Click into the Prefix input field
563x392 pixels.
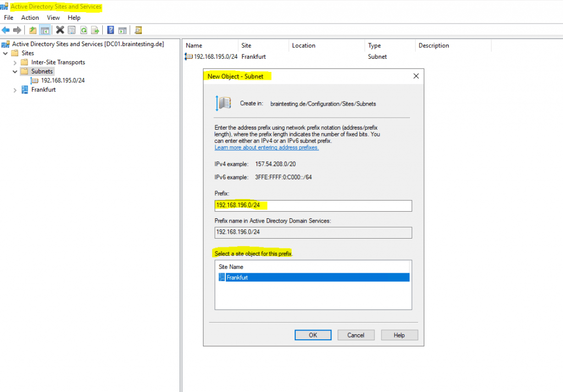(313, 205)
